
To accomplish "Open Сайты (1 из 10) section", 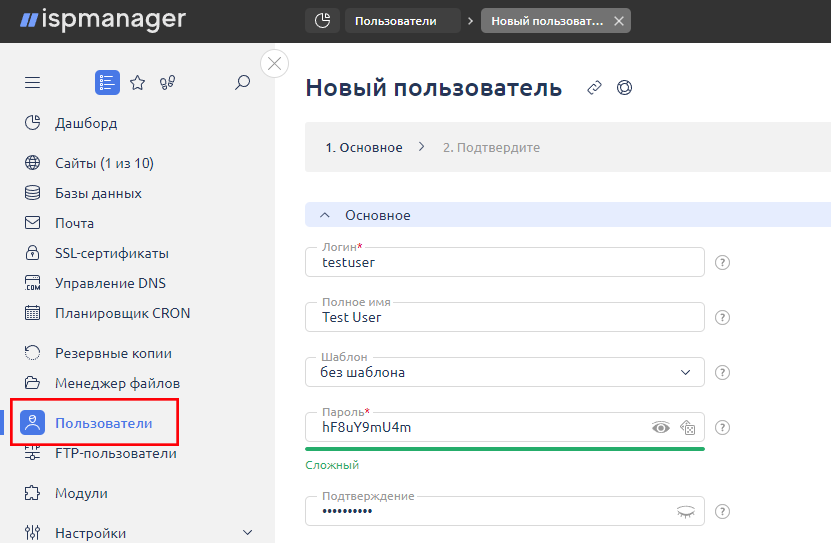I will 104,163.
